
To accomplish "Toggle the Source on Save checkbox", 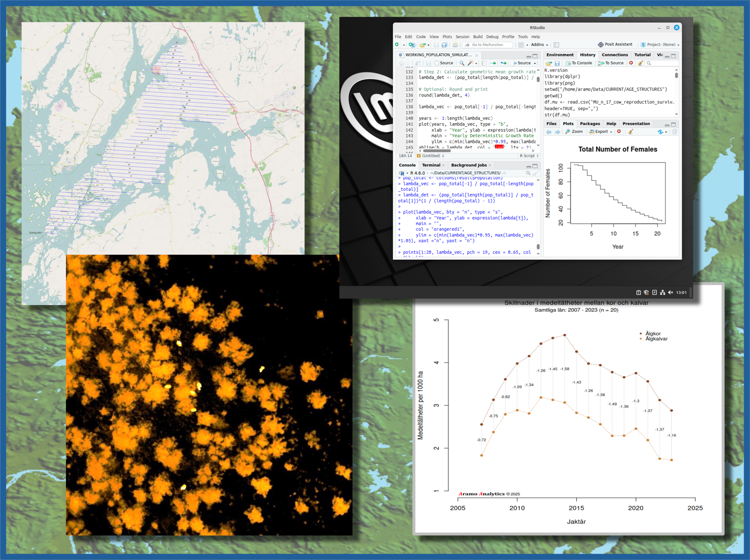I will pyautogui.click(x=437, y=63).
